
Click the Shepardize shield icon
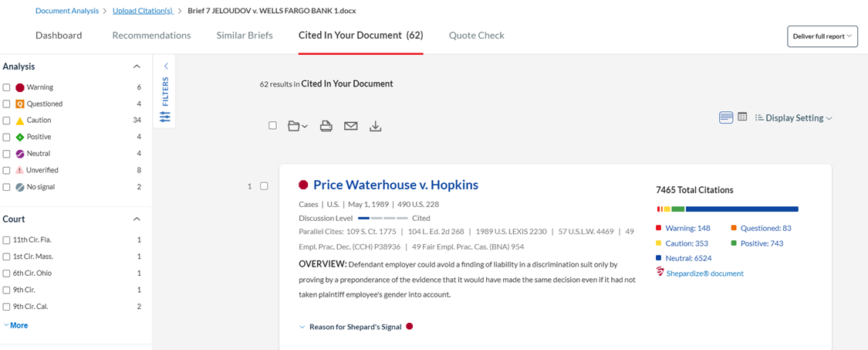pyautogui.click(x=660, y=272)
